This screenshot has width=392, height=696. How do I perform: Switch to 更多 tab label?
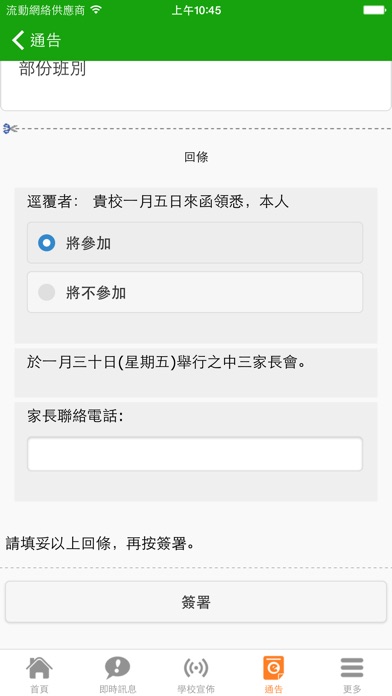pyautogui.click(x=352, y=689)
